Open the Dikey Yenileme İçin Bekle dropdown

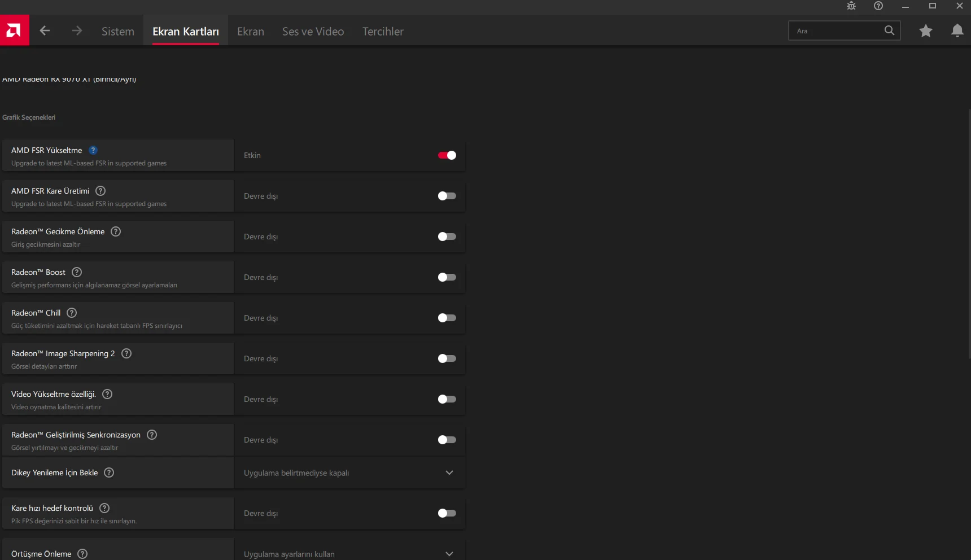tap(350, 473)
